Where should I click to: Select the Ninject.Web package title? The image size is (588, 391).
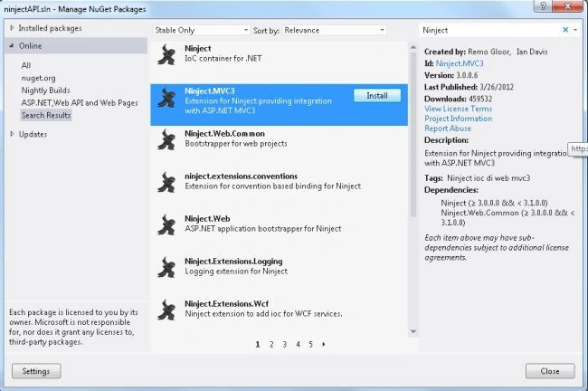[x=207, y=218]
